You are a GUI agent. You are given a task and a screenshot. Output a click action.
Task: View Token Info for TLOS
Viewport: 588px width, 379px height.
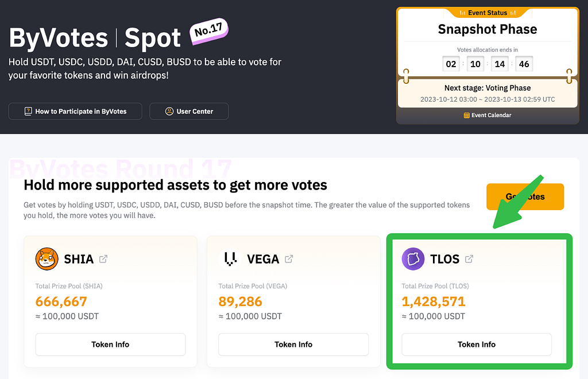(477, 345)
